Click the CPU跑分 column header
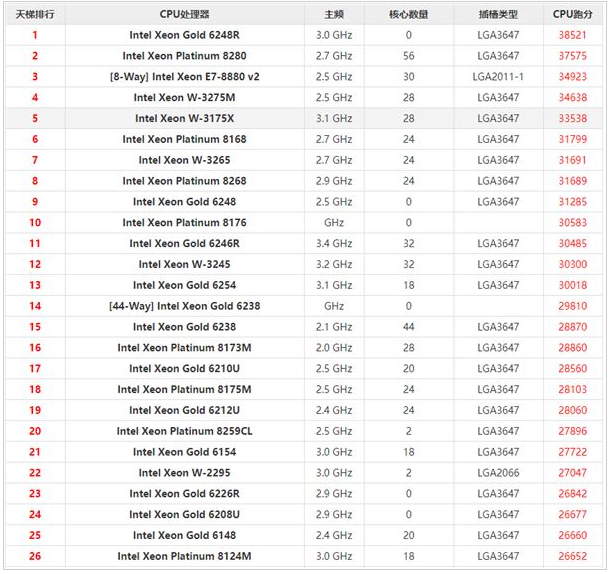 572,14
